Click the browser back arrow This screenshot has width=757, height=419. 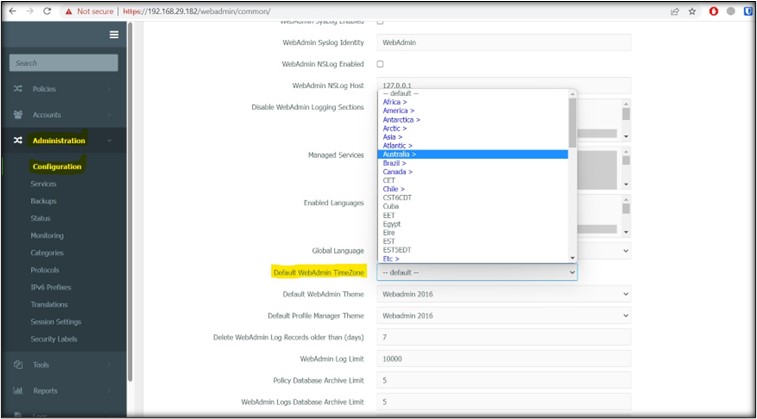coord(13,11)
